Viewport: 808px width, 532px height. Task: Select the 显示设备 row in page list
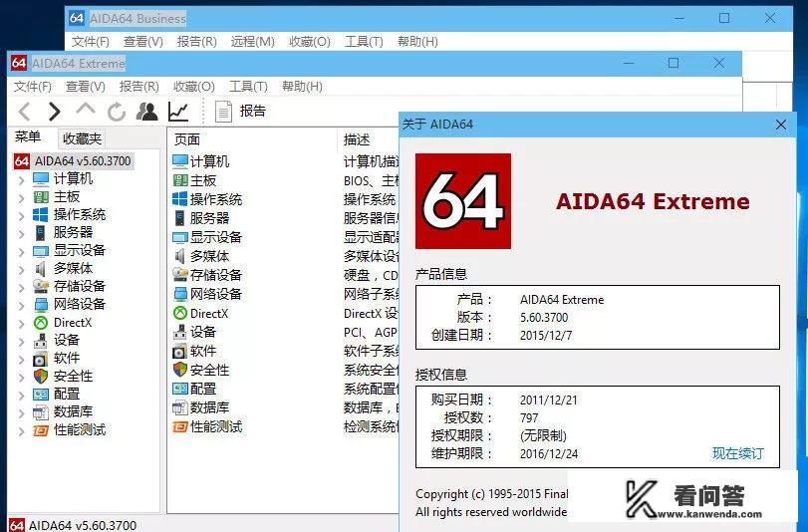[207, 237]
